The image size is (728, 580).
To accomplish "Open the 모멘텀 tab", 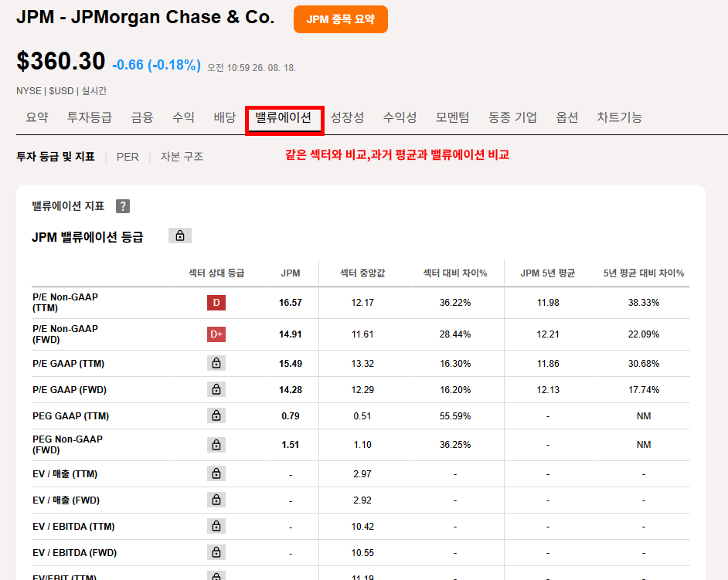I will click(x=452, y=117).
